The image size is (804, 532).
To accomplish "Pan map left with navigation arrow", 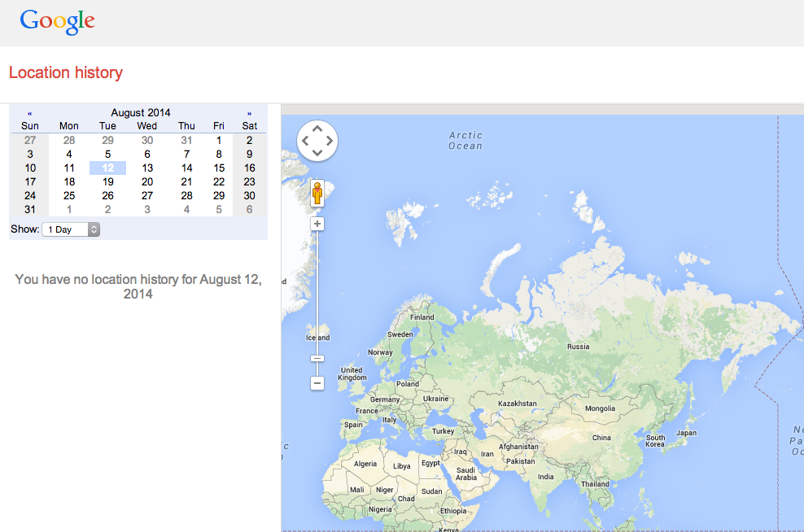I will 305,141.
